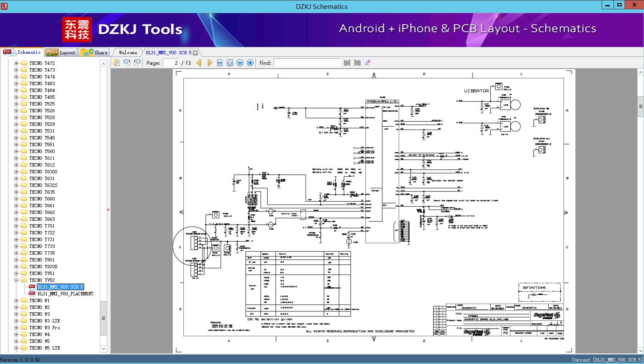This screenshot has width=644, height=364.
Task: Select the TECNO T663 tree item
Action: (x=42, y=219)
